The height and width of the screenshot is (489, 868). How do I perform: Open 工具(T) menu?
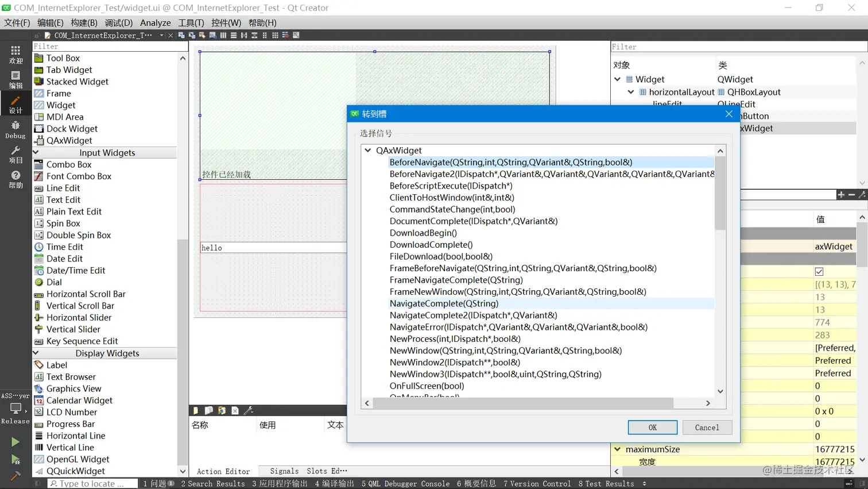(x=191, y=22)
